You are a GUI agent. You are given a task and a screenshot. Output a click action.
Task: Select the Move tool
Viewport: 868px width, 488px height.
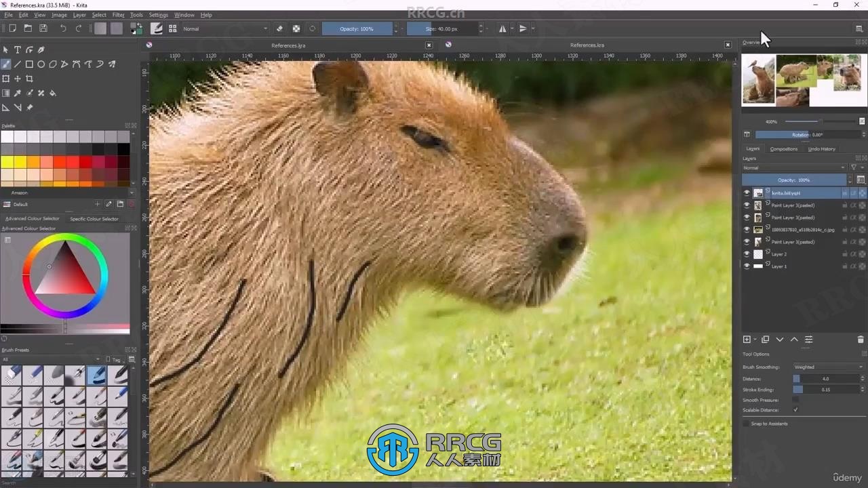point(18,79)
